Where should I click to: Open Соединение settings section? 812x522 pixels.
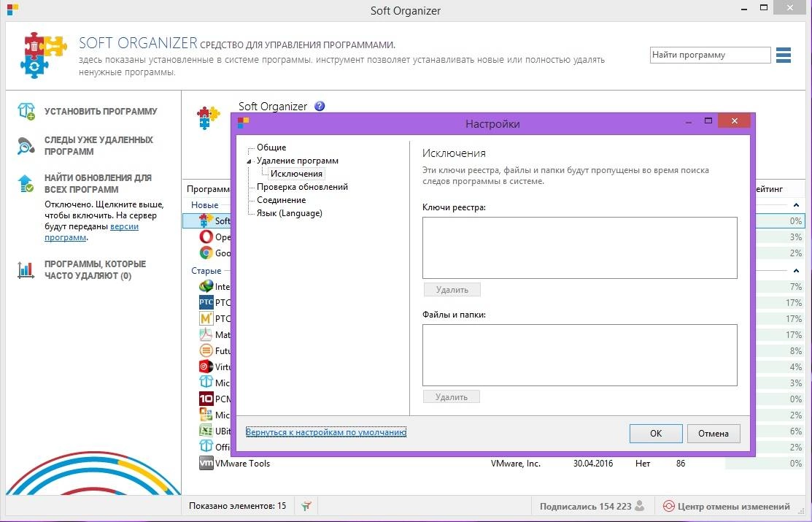281,200
